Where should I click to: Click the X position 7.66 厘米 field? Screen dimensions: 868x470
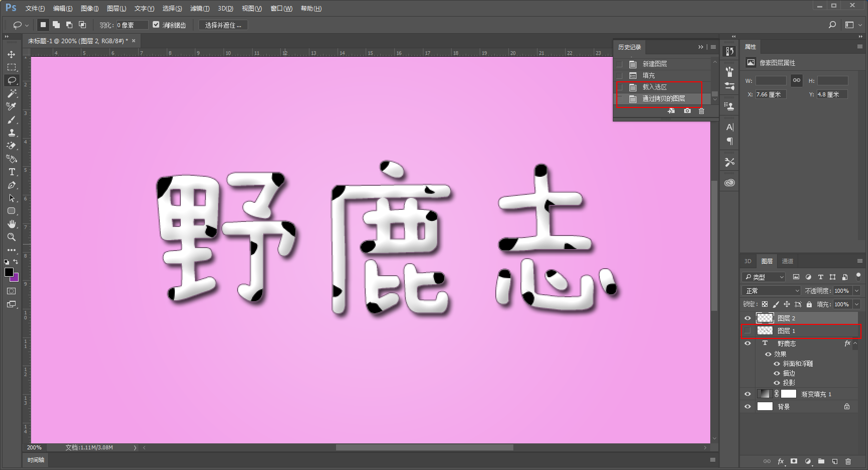[771, 94]
